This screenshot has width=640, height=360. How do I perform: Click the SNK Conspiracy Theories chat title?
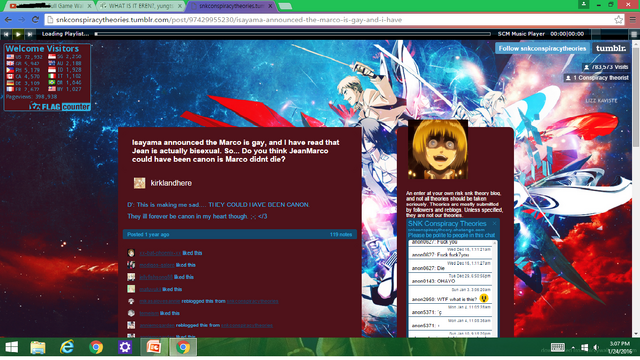(447, 224)
